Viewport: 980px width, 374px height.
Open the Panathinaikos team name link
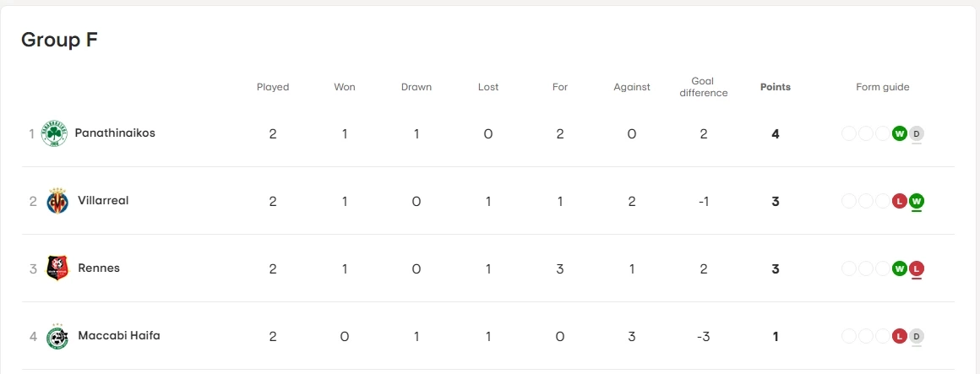click(115, 133)
